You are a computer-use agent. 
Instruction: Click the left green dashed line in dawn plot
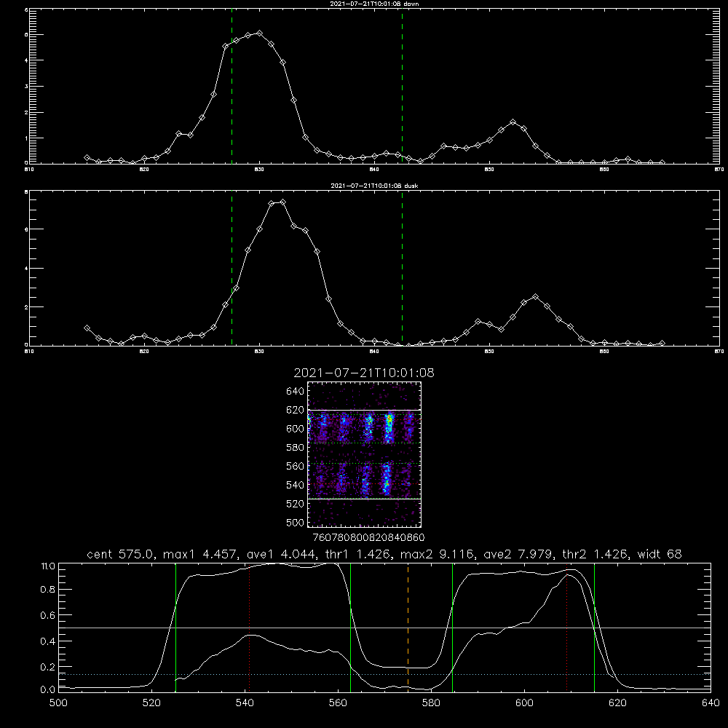(x=232, y=86)
